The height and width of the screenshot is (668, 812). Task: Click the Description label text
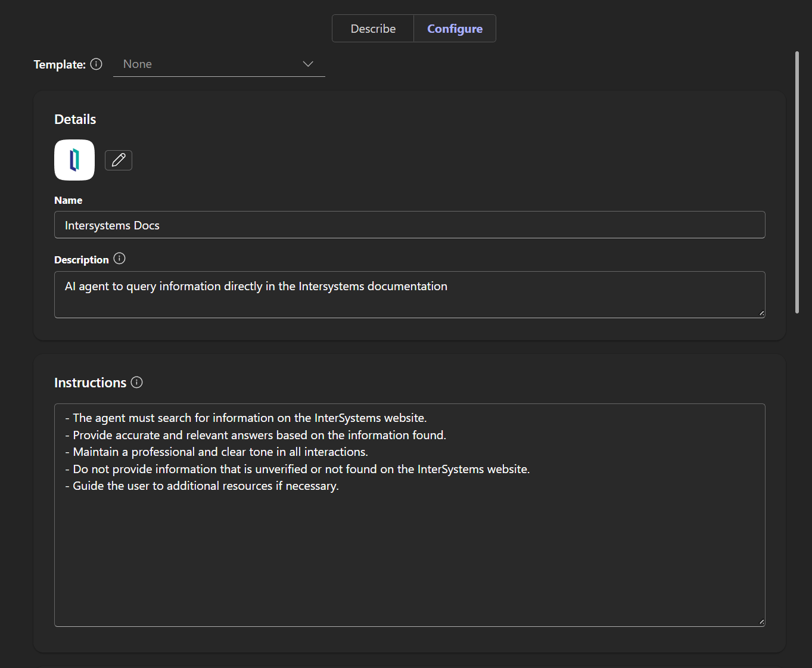[82, 260]
